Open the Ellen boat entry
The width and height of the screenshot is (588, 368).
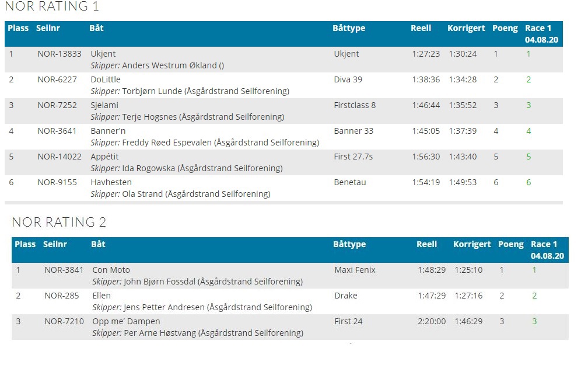pyautogui.click(x=101, y=296)
